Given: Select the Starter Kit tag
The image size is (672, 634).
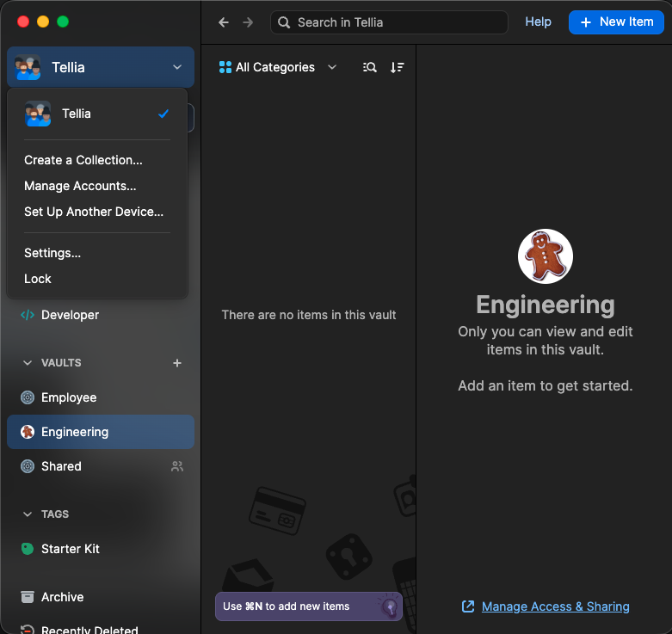Looking at the screenshot, I should point(71,549).
